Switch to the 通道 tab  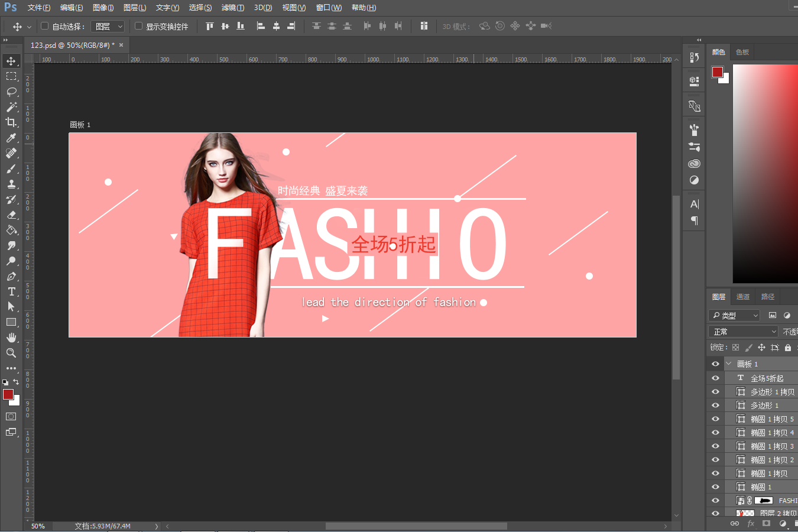coord(743,297)
